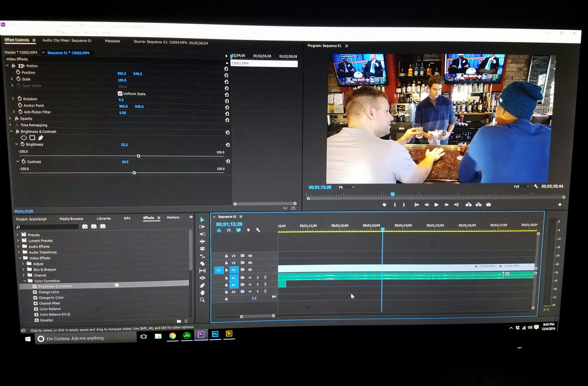Switch to Media Browser tab
588x386 pixels.
71,219
